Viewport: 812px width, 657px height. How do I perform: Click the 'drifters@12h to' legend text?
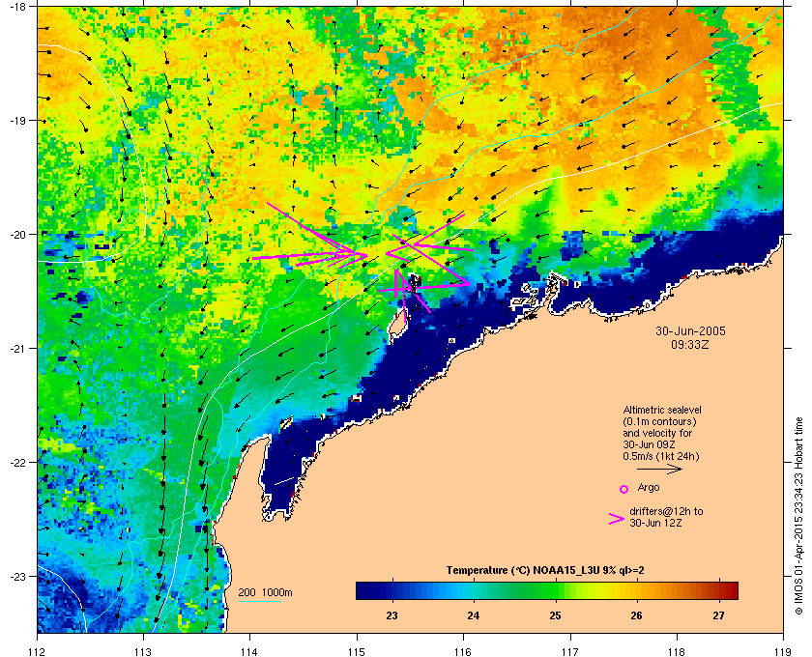666,511
